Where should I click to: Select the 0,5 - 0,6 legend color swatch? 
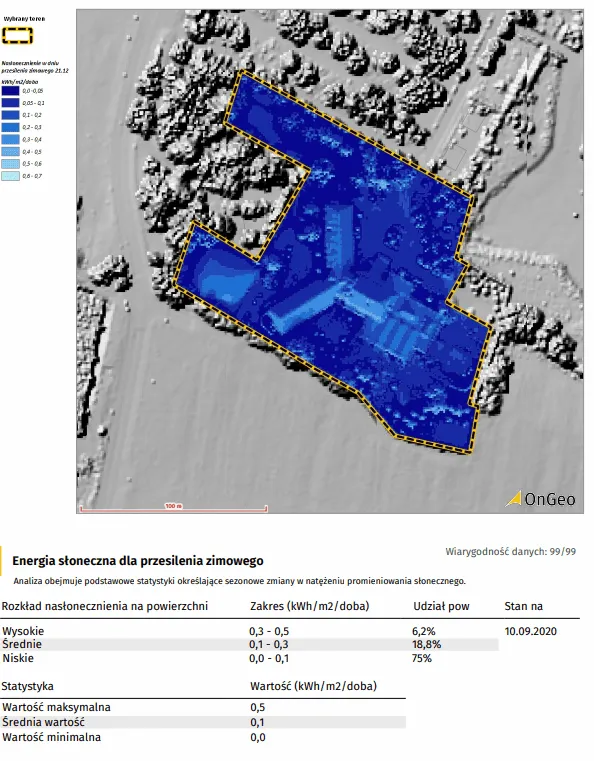tap(10, 164)
